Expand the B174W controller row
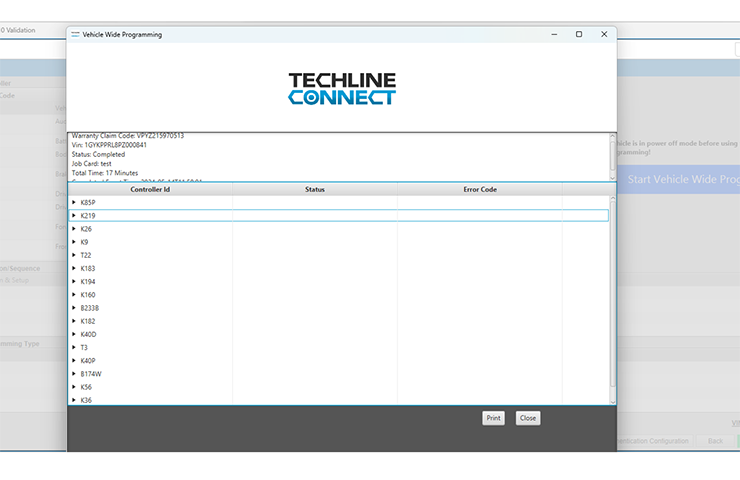 74,374
